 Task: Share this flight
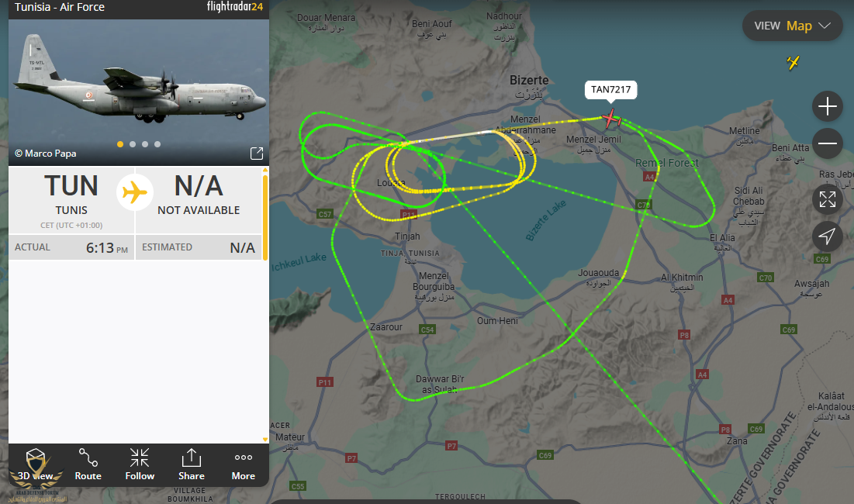point(191,464)
